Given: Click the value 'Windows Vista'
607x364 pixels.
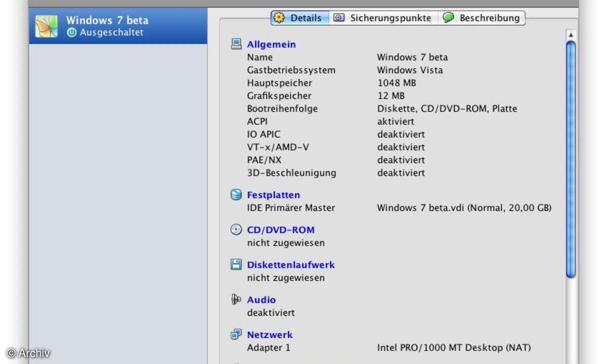Looking at the screenshot, I should (x=410, y=70).
